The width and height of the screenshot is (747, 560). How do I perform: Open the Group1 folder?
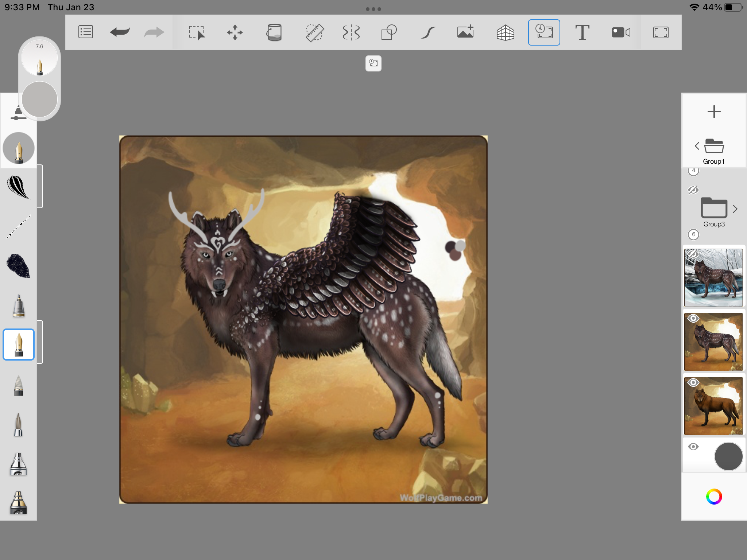[x=714, y=146]
